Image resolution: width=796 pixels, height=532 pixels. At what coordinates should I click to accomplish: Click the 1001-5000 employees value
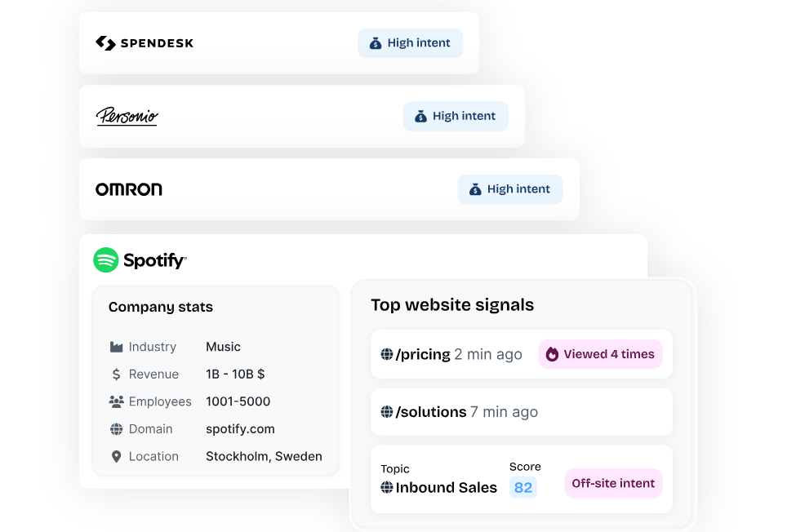pos(238,401)
